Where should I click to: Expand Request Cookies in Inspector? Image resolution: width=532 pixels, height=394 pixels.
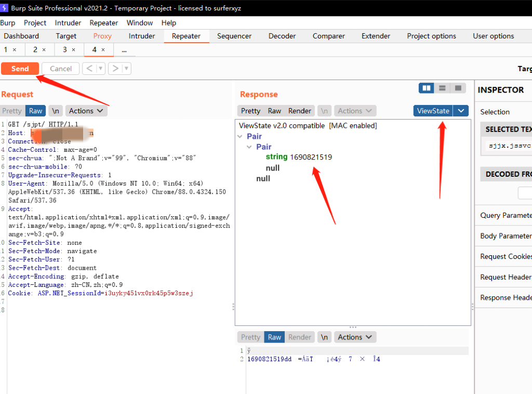[503, 257]
